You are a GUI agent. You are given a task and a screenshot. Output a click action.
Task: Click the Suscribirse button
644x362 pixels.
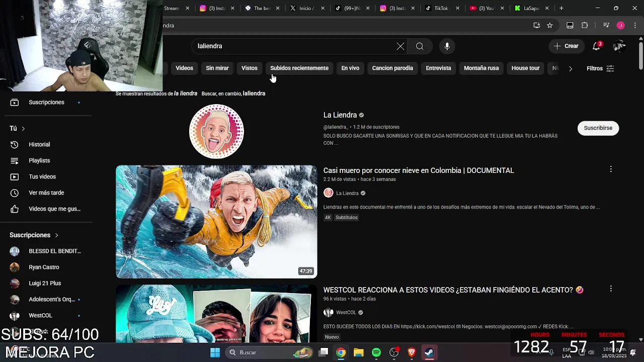point(598,128)
